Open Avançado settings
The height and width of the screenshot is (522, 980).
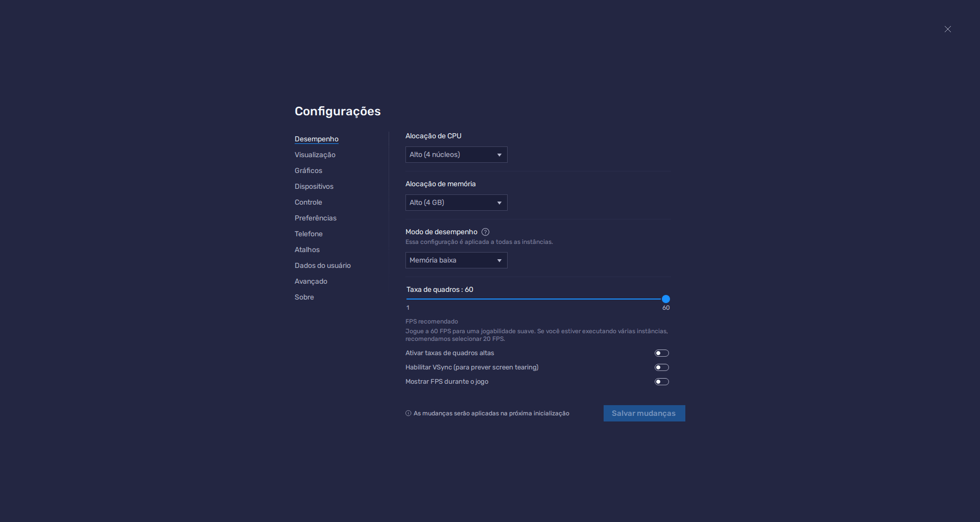tap(311, 281)
